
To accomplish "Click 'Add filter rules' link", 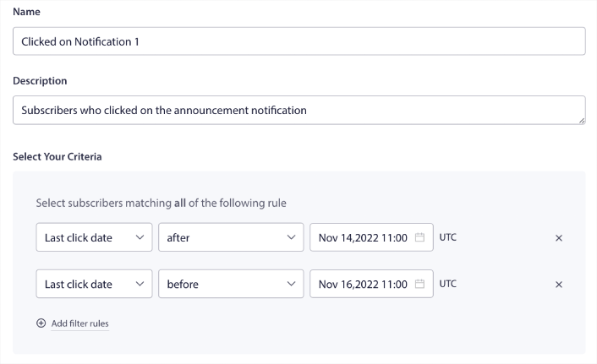I will click(x=79, y=323).
